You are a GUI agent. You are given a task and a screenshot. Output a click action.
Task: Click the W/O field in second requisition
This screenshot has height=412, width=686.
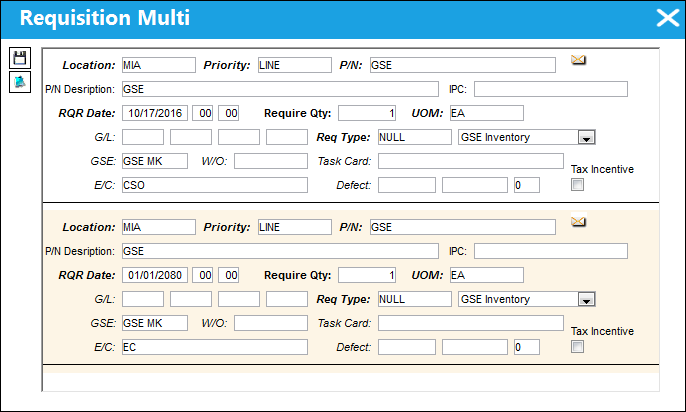271,324
